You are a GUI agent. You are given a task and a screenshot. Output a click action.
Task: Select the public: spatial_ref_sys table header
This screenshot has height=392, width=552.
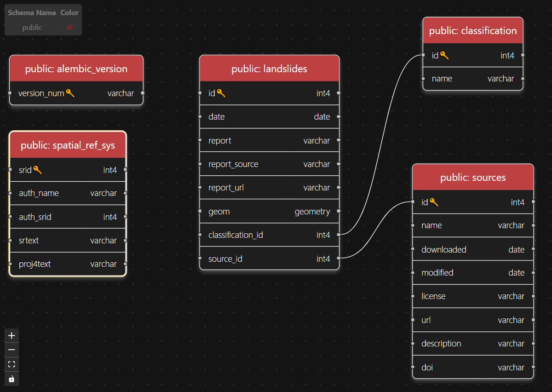(x=67, y=144)
